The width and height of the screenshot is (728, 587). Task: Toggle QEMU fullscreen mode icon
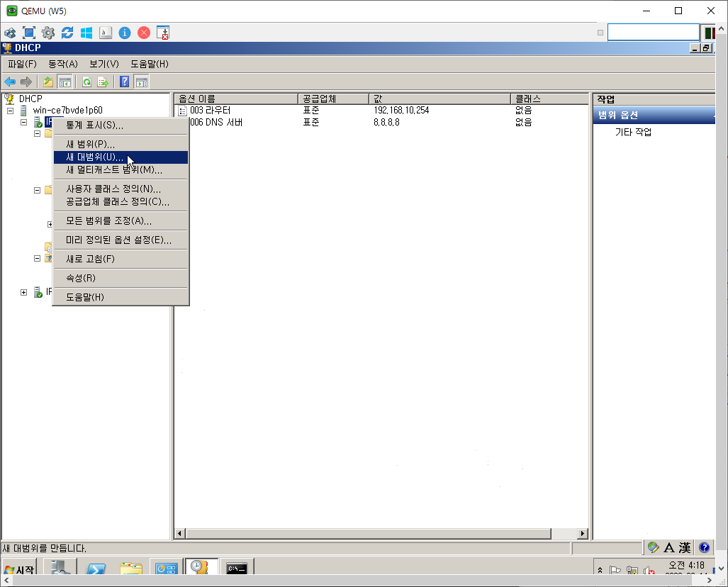pyautogui.click(x=29, y=33)
